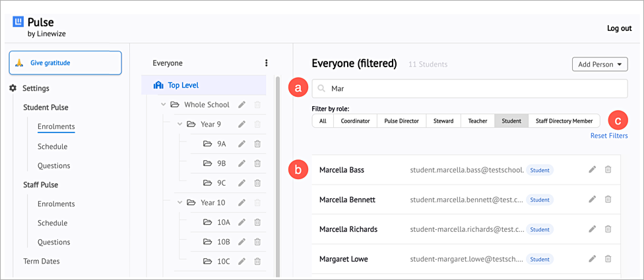The width and height of the screenshot is (644, 280).
Task: Click the Settings gear icon
Action: coord(13,88)
